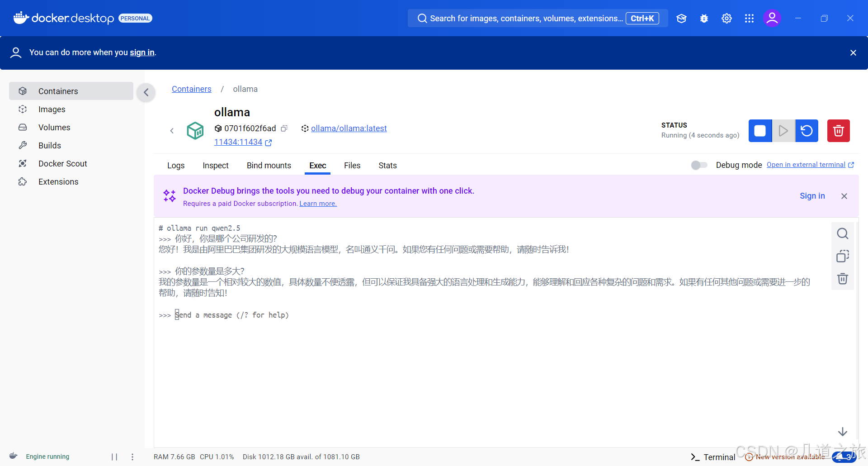Search the terminal output
This screenshot has width=868, height=466.
842,233
